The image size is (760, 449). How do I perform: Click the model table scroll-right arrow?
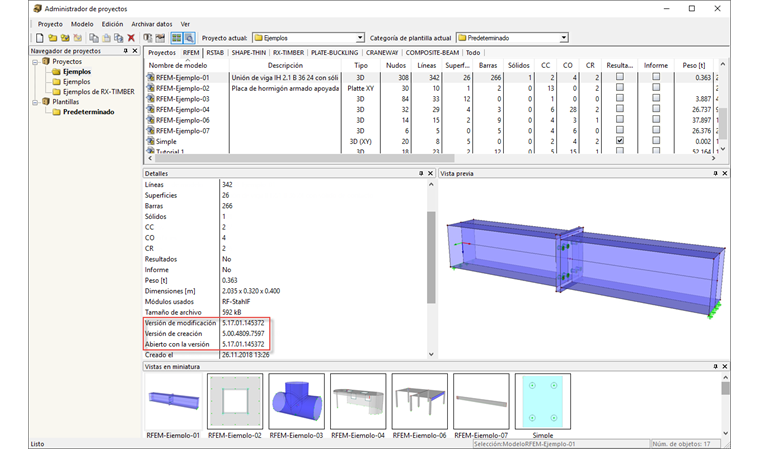click(713, 159)
